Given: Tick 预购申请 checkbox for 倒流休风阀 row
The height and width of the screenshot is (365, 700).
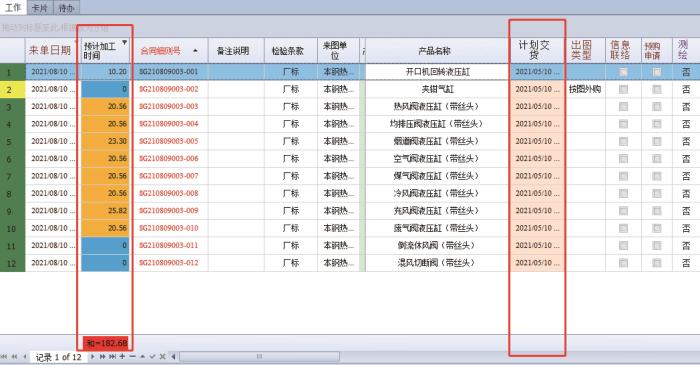Looking at the screenshot, I should 657,246.
